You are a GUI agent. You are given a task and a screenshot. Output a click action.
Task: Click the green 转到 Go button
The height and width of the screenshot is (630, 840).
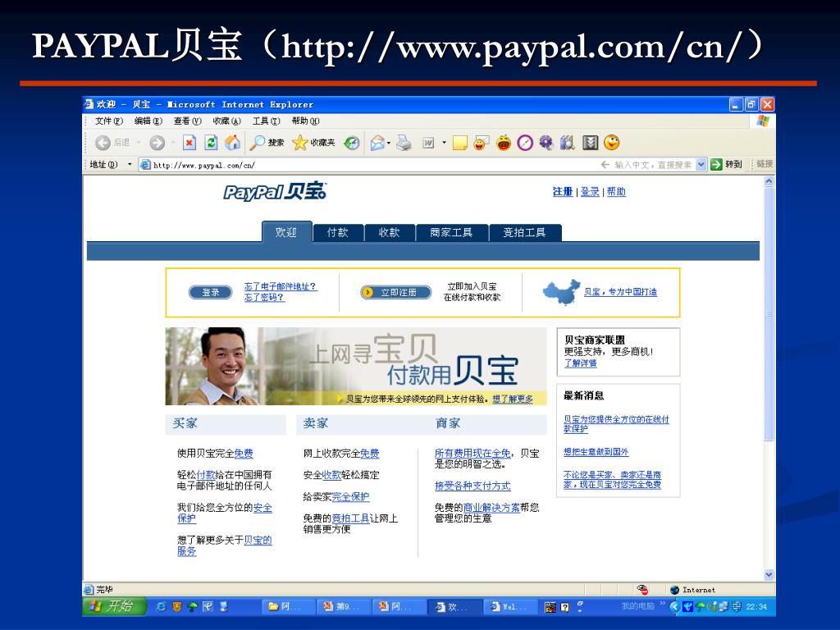(727, 164)
